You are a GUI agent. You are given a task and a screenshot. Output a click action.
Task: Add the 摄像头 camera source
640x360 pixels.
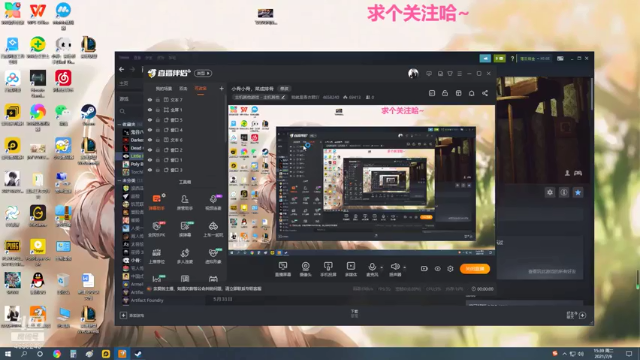(x=305, y=269)
